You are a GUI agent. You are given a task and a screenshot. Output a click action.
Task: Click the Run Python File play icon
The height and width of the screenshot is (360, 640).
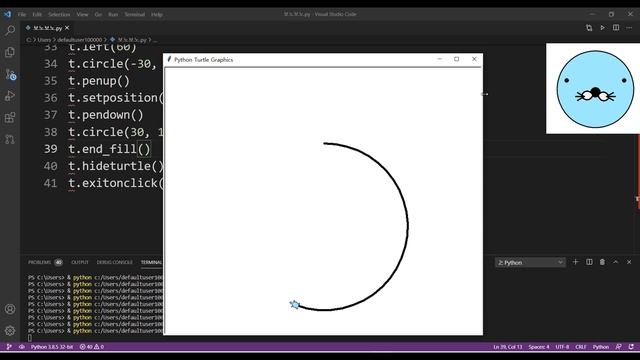602,28
